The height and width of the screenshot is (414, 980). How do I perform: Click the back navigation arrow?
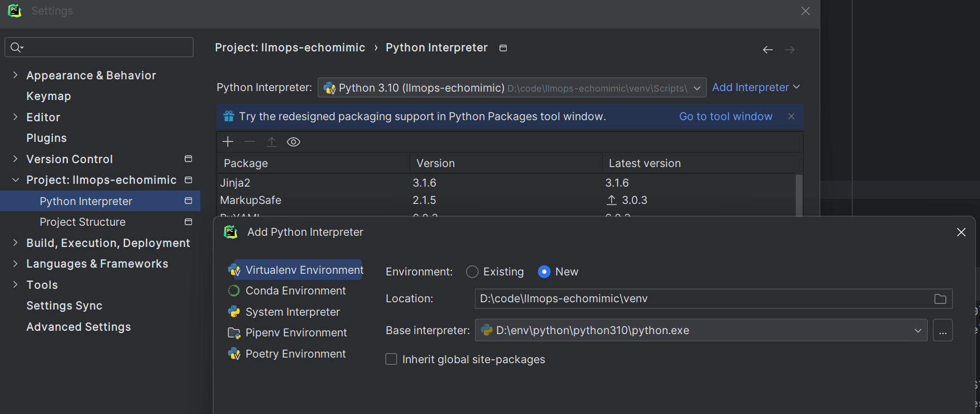click(768, 50)
